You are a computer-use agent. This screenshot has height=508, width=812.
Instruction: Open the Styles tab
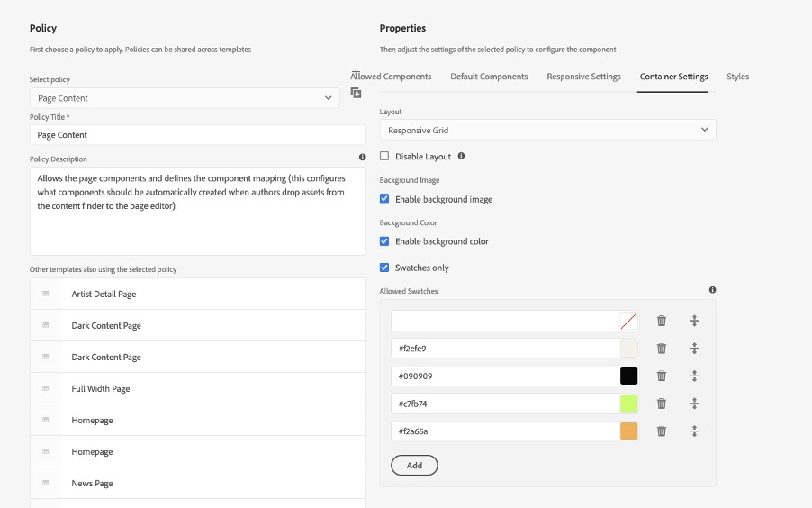point(737,77)
